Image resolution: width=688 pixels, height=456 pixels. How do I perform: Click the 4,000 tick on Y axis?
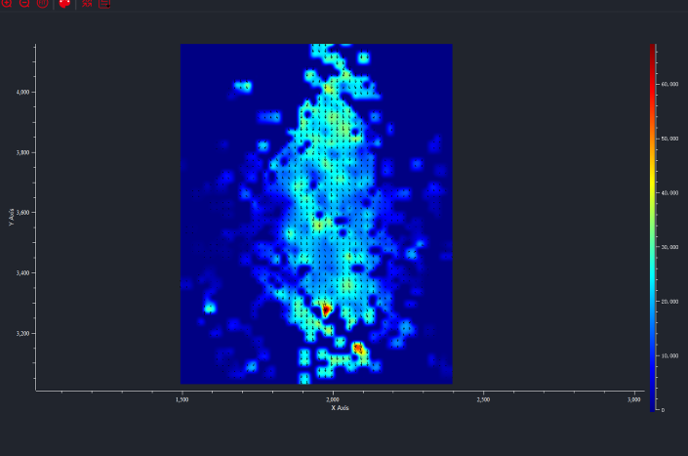[22, 92]
